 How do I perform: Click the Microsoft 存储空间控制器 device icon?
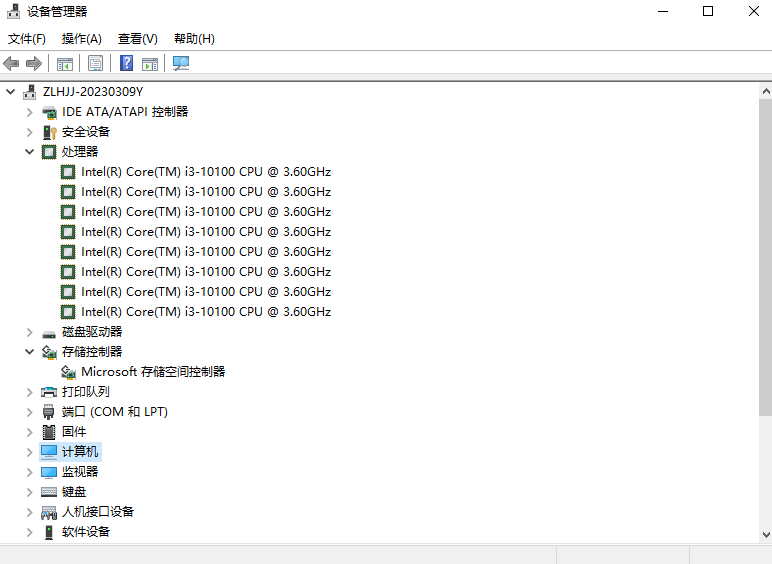tap(68, 372)
